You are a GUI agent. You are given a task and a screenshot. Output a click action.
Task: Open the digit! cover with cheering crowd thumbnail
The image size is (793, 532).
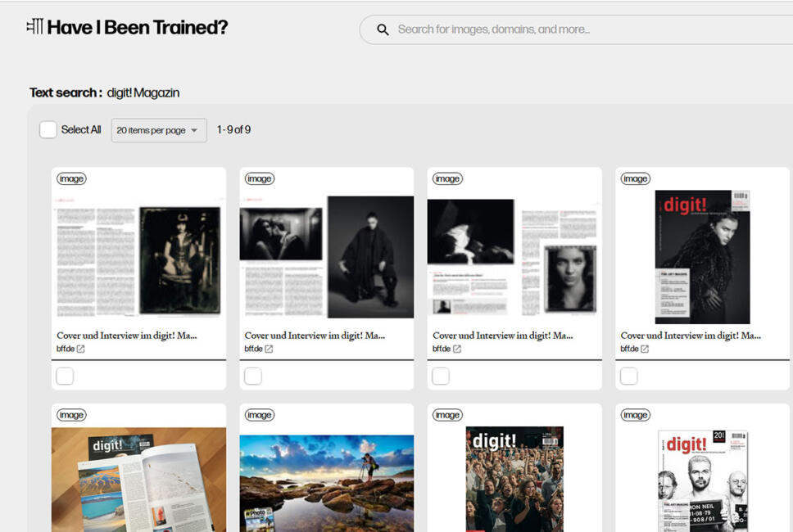(514, 479)
